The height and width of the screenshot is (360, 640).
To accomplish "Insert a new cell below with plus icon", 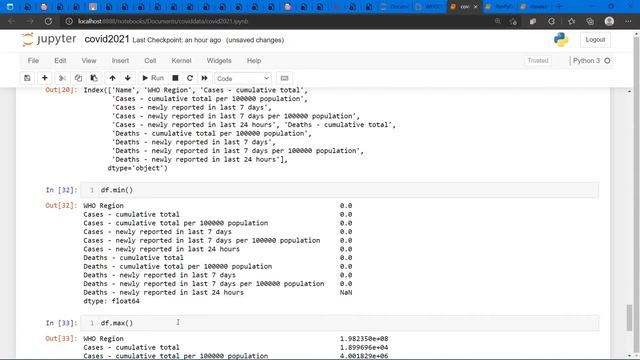I will click(44, 78).
